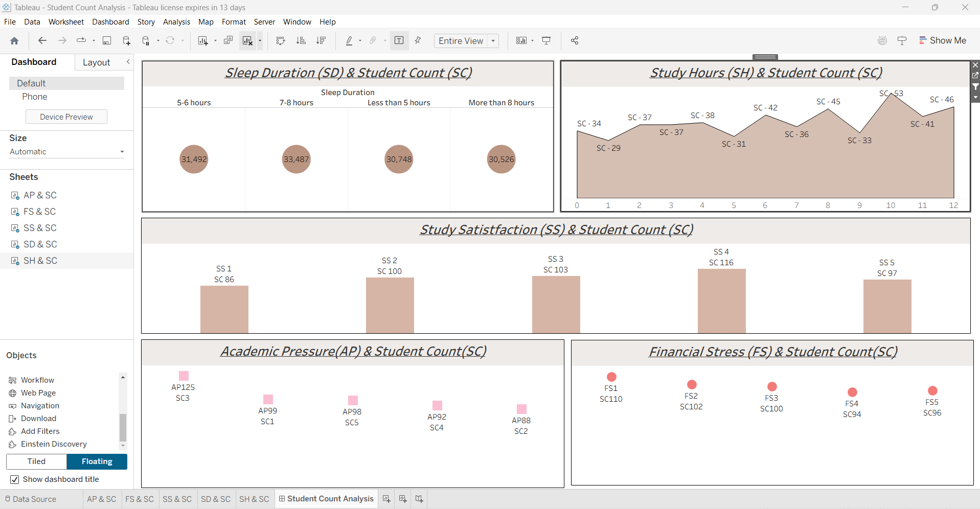Click the Sort descending icon
The width and height of the screenshot is (980, 509).
click(x=321, y=40)
